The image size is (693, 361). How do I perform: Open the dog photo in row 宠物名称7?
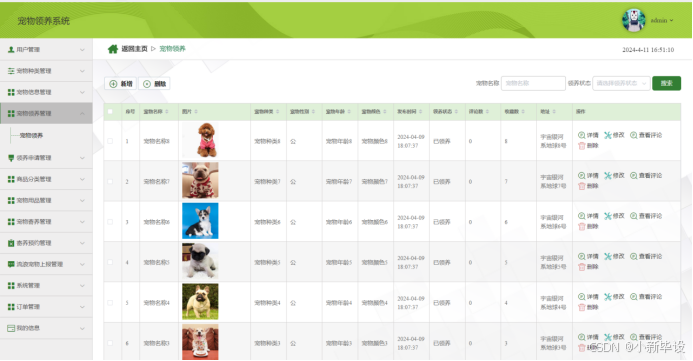200,180
